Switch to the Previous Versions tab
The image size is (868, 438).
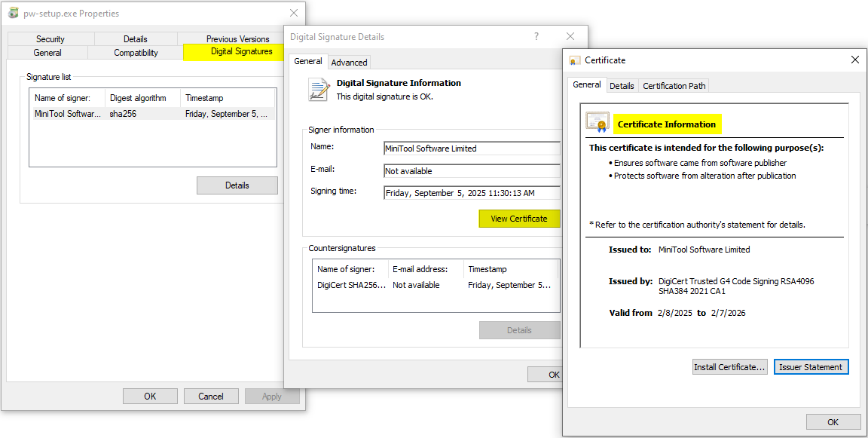pyautogui.click(x=237, y=38)
